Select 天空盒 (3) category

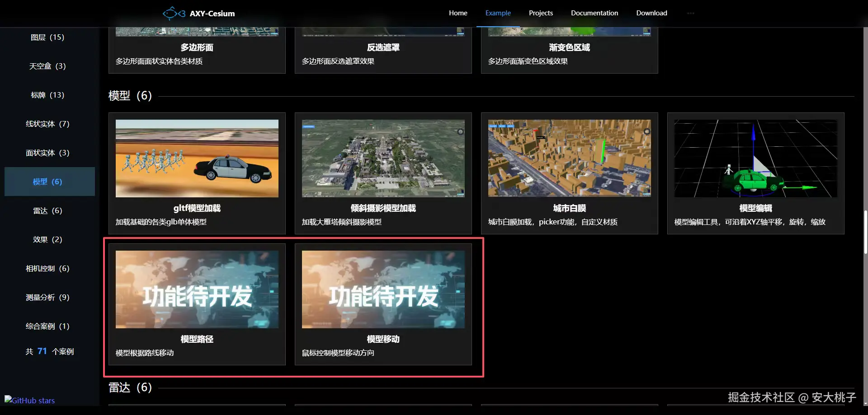47,66
